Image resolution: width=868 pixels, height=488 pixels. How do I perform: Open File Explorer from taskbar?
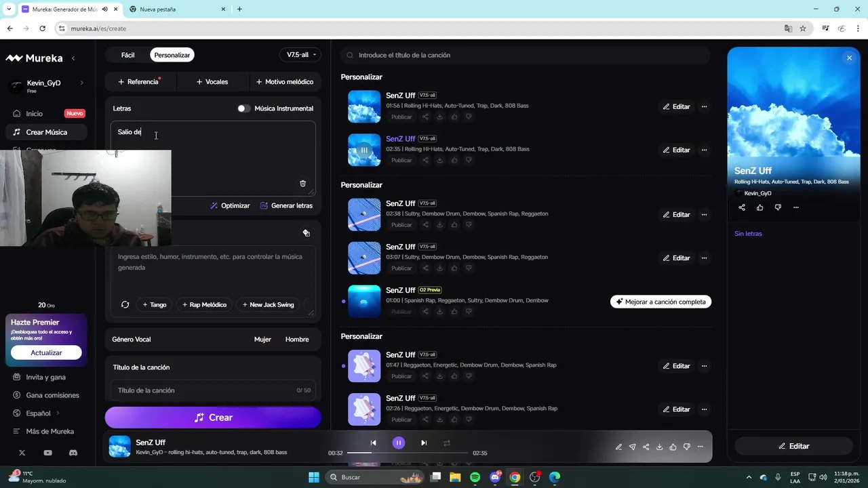[456, 477]
